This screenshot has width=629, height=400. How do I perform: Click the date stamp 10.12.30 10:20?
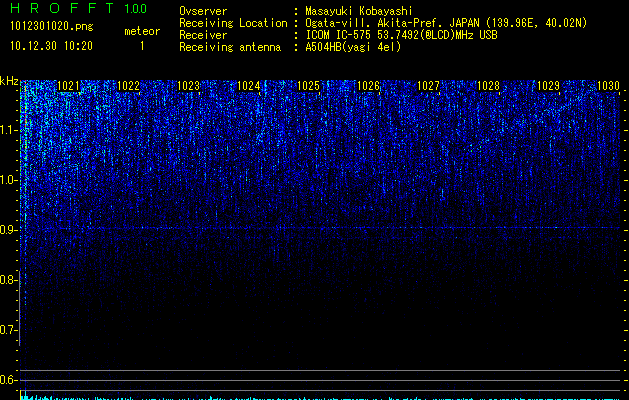pyautogui.click(x=51, y=46)
